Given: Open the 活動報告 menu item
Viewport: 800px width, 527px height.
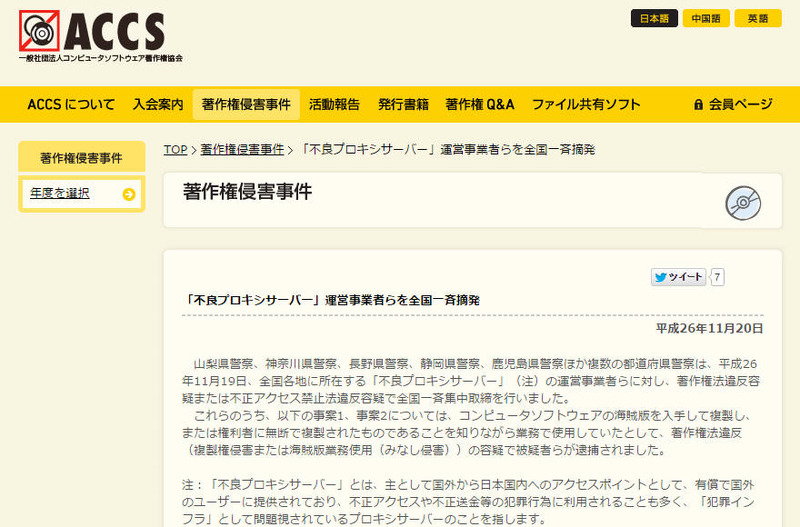Looking at the screenshot, I should [x=334, y=104].
